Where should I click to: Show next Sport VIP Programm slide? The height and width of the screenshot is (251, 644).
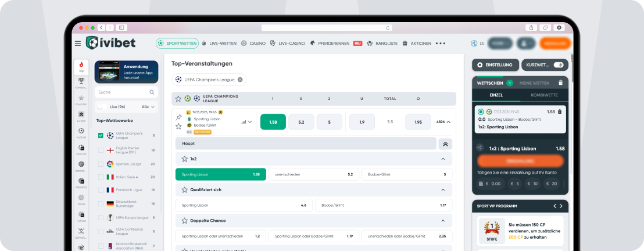click(561, 206)
